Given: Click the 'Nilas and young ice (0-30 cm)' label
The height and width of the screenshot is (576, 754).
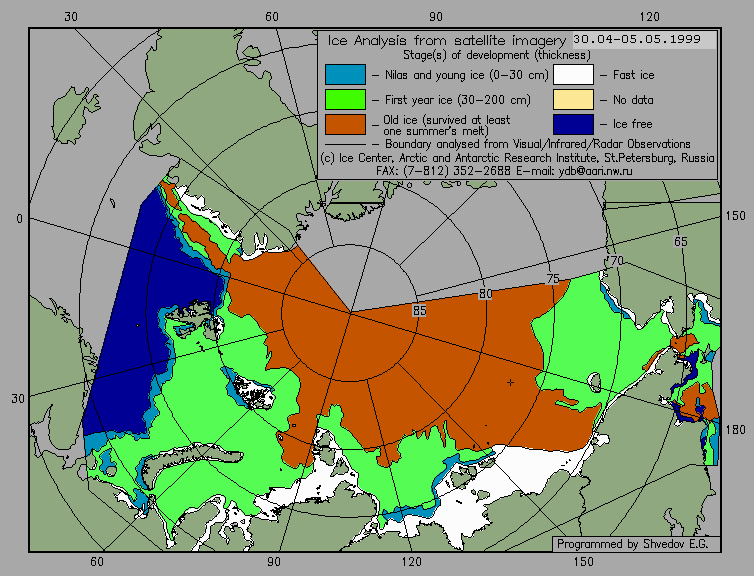Looking at the screenshot, I should pyautogui.click(x=466, y=75).
